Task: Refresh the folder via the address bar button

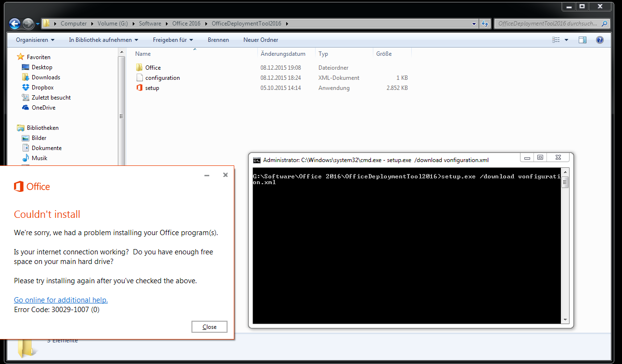Action: tap(486, 24)
